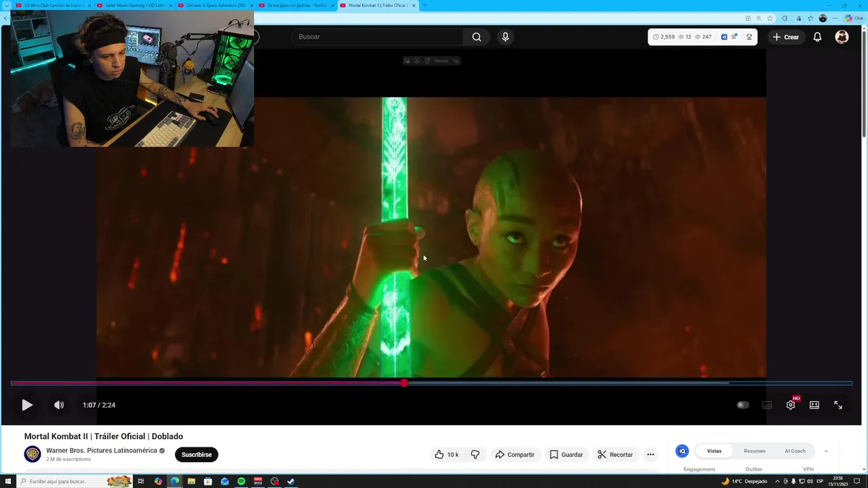Open Edge settings and more menu
868x488 pixels.
[x=835, y=18]
